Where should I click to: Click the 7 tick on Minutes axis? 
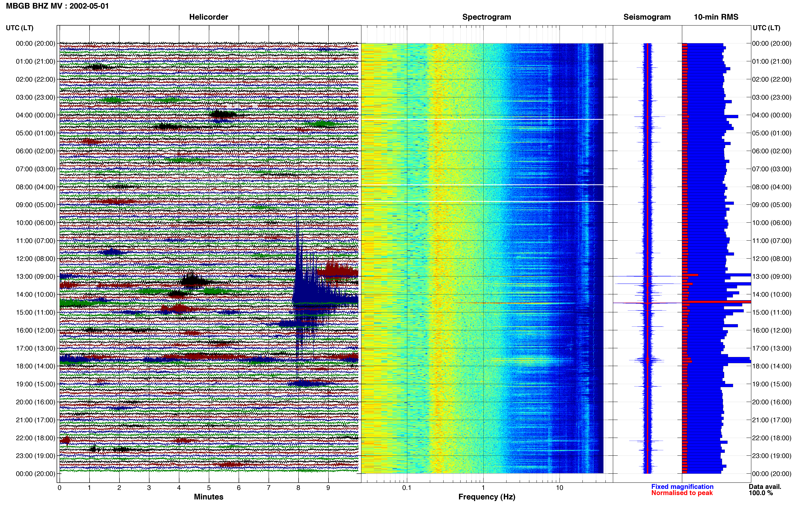[x=269, y=488]
